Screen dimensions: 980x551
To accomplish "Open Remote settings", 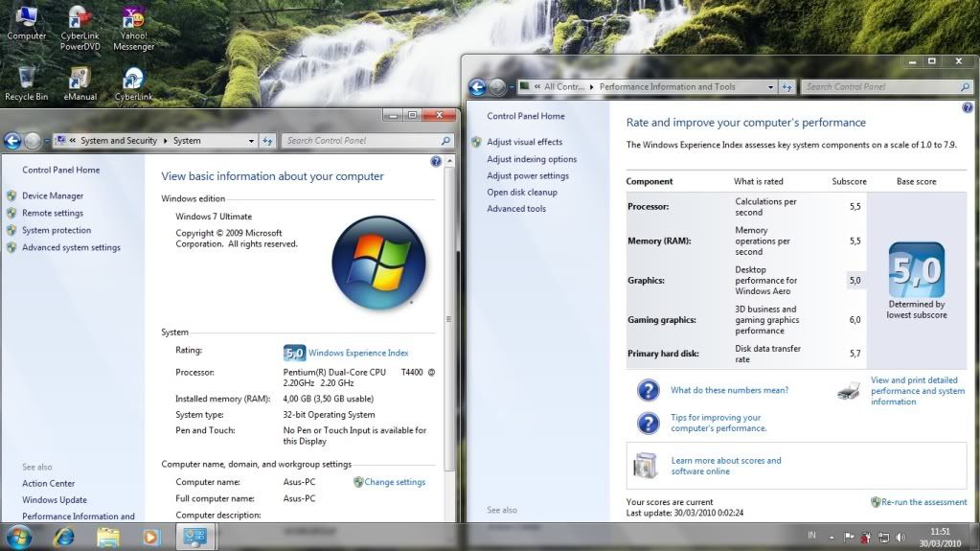I will click(x=53, y=214).
